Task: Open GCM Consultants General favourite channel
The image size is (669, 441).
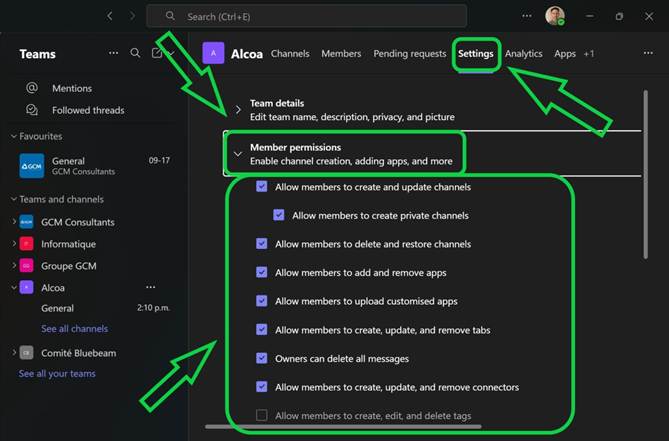Action: pos(94,166)
